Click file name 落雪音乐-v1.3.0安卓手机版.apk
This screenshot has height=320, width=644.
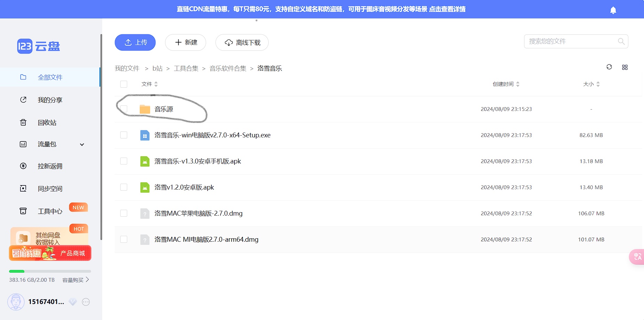[198, 161]
